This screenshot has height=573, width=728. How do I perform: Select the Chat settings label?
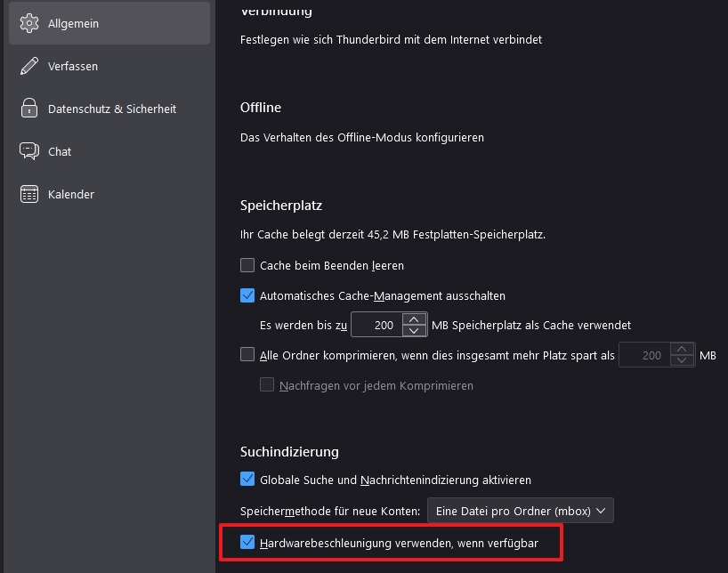pos(60,151)
